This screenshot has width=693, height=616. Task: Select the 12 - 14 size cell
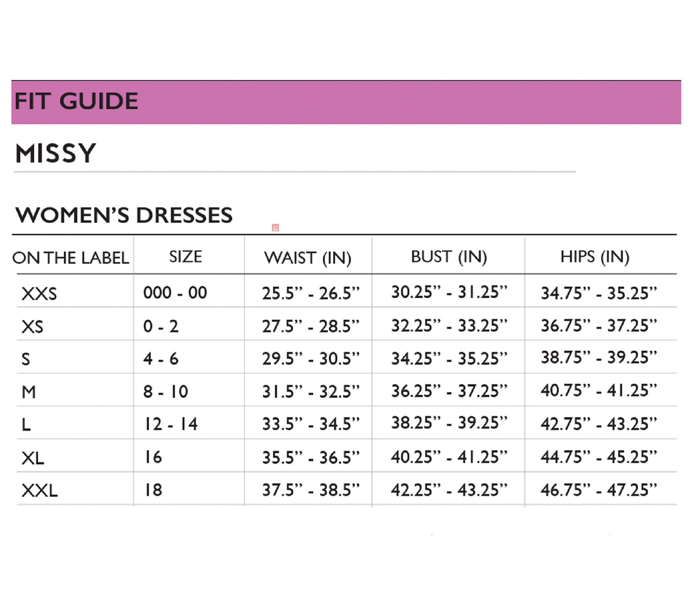click(x=171, y=424)
